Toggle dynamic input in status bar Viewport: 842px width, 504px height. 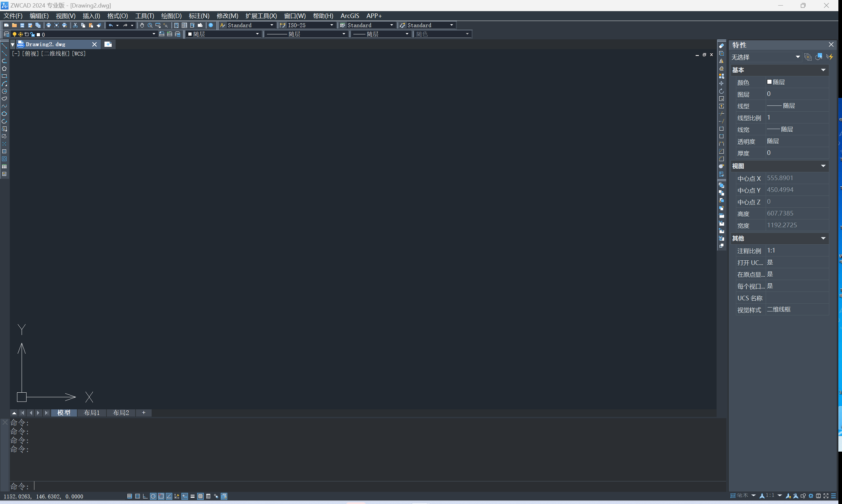point(184,496)
